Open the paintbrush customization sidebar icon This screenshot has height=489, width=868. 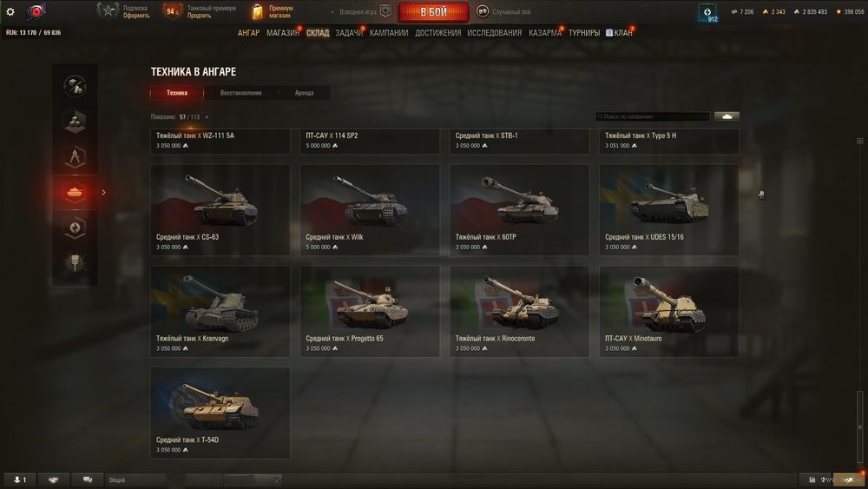coord(75,262)
